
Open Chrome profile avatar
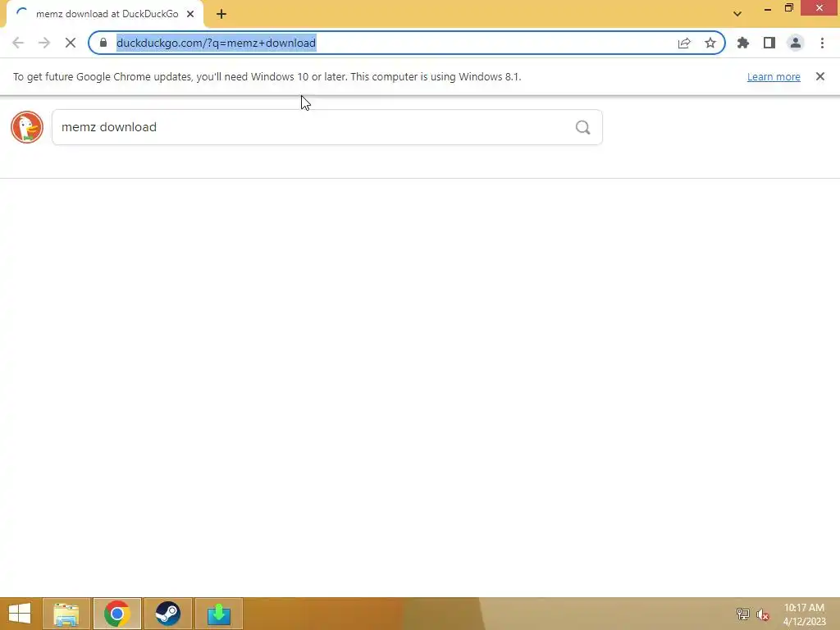click(x=796, y=43)
